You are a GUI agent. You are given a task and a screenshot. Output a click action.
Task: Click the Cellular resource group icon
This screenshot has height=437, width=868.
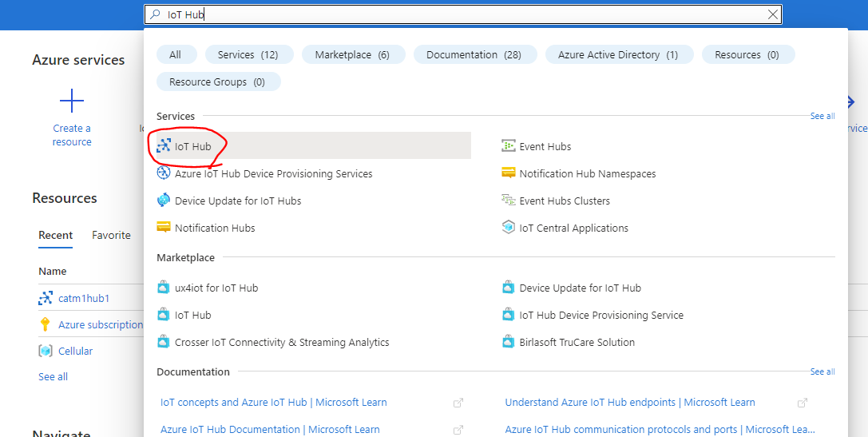(x=46, y=352)
